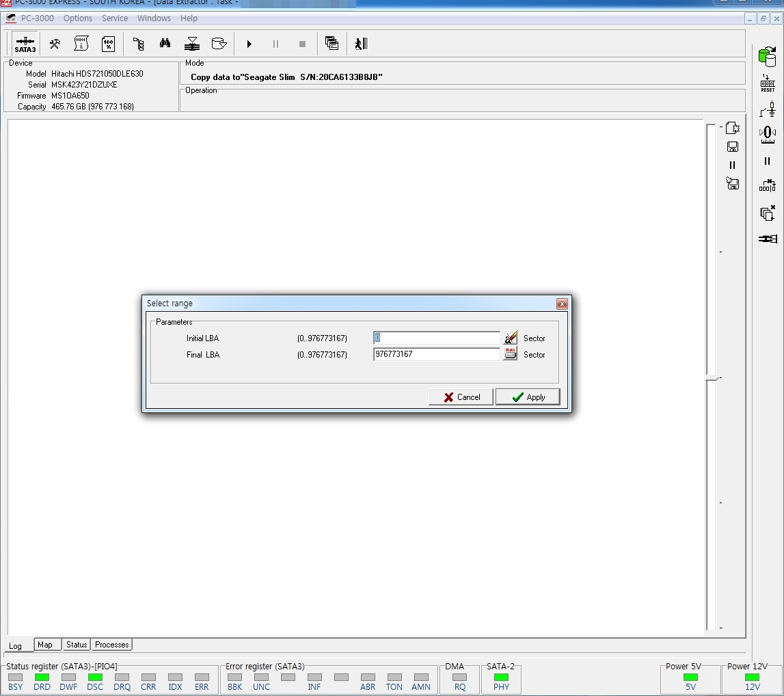This screenshot has height=696, width=784.
Task: Click the pick icon beside Initial LBA
Action: pos(511,338)
